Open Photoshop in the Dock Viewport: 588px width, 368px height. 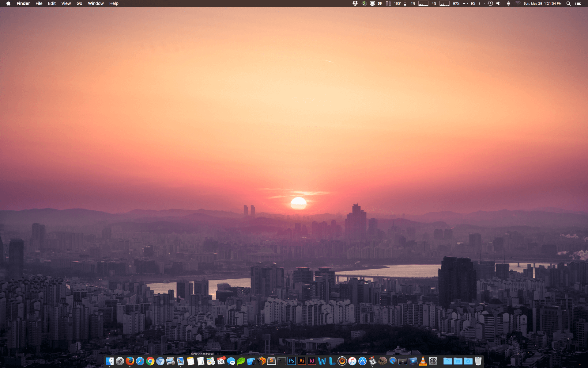pyautogui.click(x=292, y=361)
